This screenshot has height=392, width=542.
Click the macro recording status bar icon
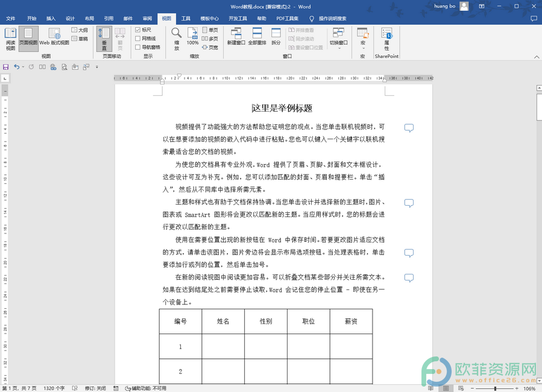(x=116, y=388)
